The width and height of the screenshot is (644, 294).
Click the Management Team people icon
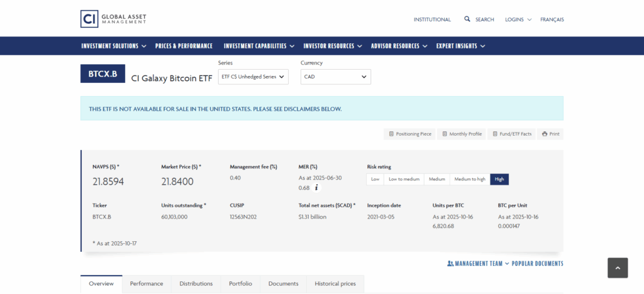[x=450, y=264]
